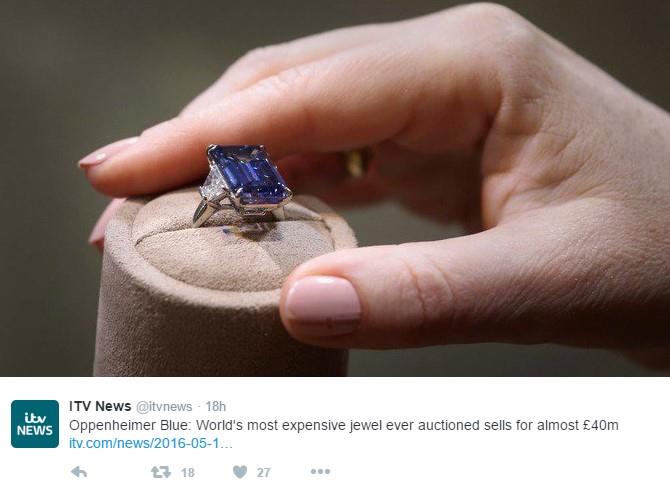Click the pink thumbnail of the hand in the photo
670x498 pixels.
pos(323,305)
